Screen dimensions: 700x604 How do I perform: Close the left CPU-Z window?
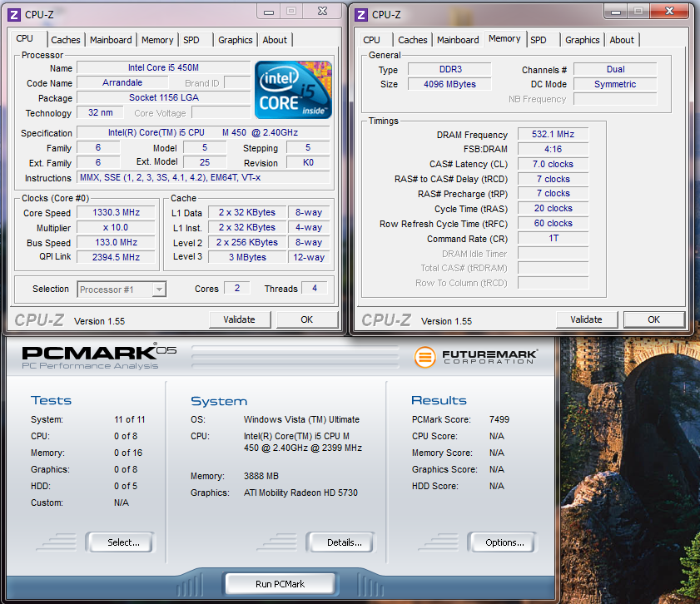pos(322,11)
